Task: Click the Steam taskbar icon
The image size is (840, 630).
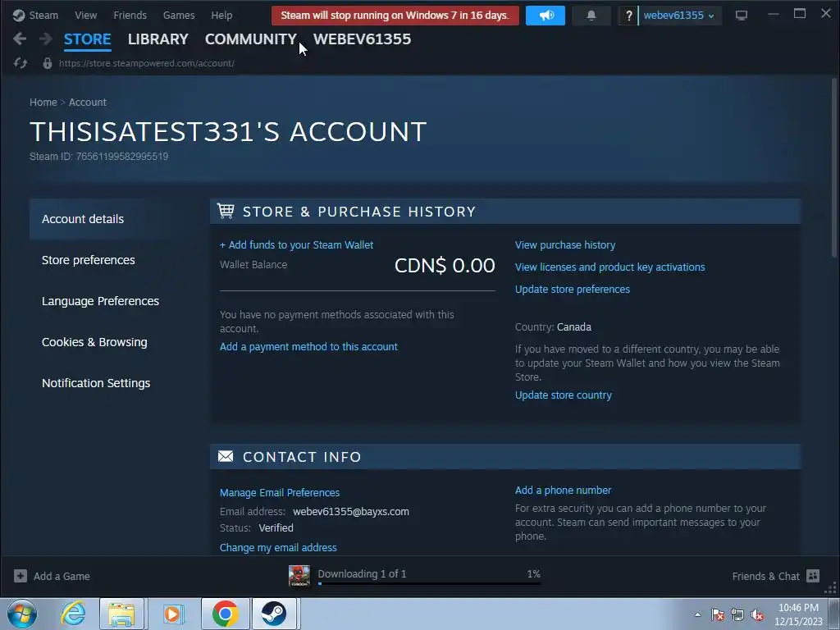Action: pos(274,614)
